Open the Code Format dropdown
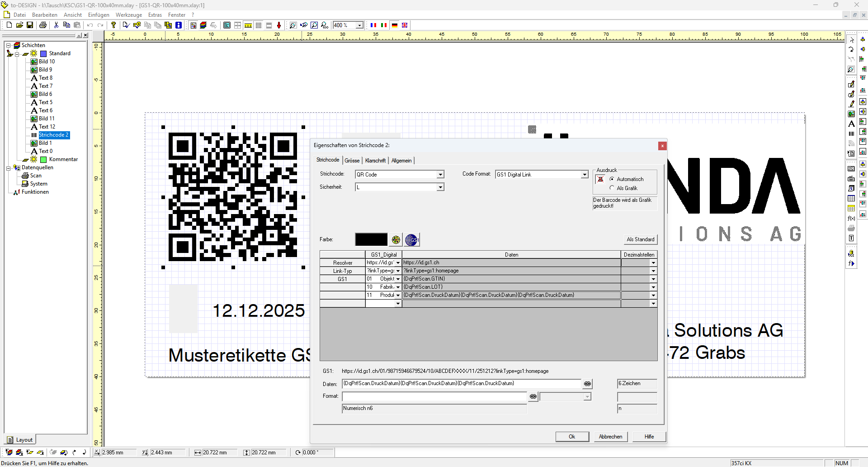The image size is (868, 467). tap(584, 175)
